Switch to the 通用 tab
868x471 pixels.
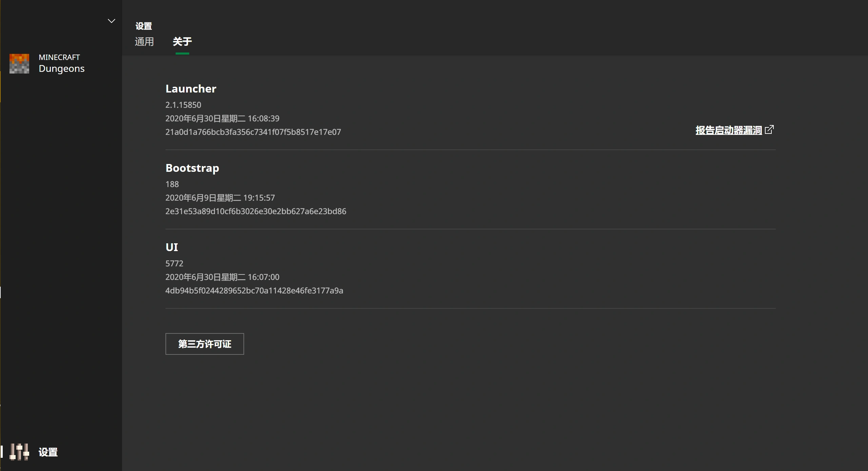tap(144, 42)
